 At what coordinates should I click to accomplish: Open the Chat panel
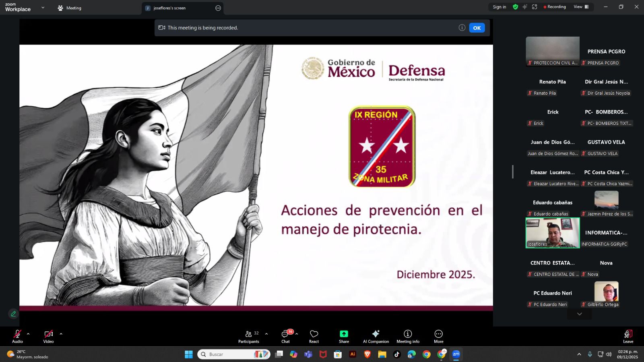click(285, 336)
